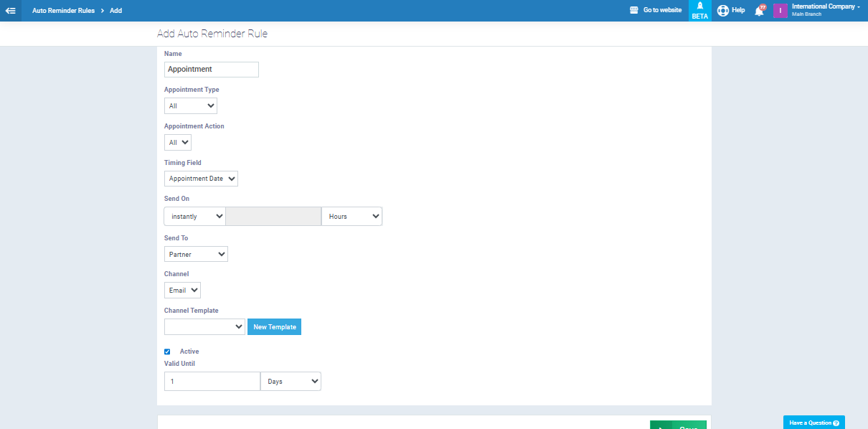Choose a recipient in Send To dropdown
The width and height of the screenshot is (868, 429).
pos(196,254)
